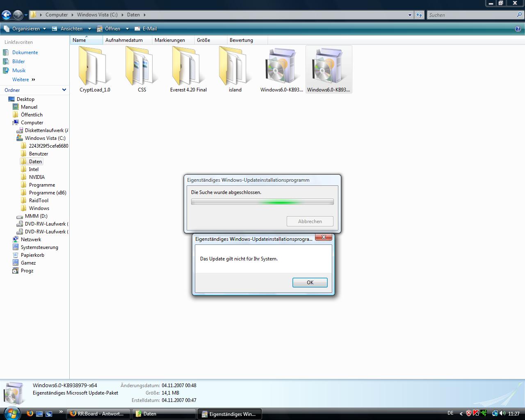Select Manuel in folder tree

29,107
